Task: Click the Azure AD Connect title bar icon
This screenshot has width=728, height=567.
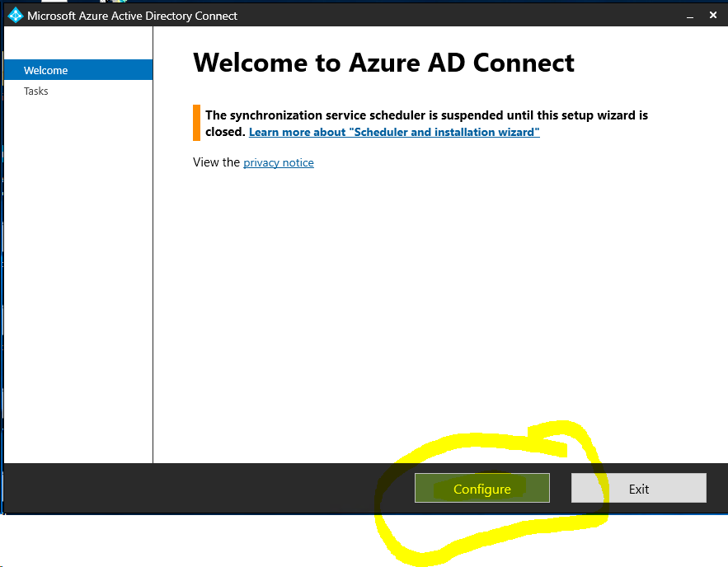Action: 16,16
